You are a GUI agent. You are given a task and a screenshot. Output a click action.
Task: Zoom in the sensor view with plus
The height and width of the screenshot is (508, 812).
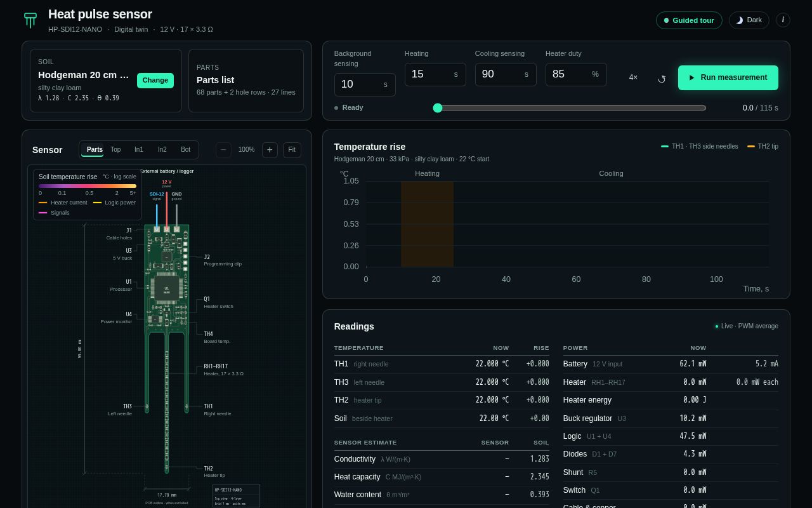(x=270, y=150)
